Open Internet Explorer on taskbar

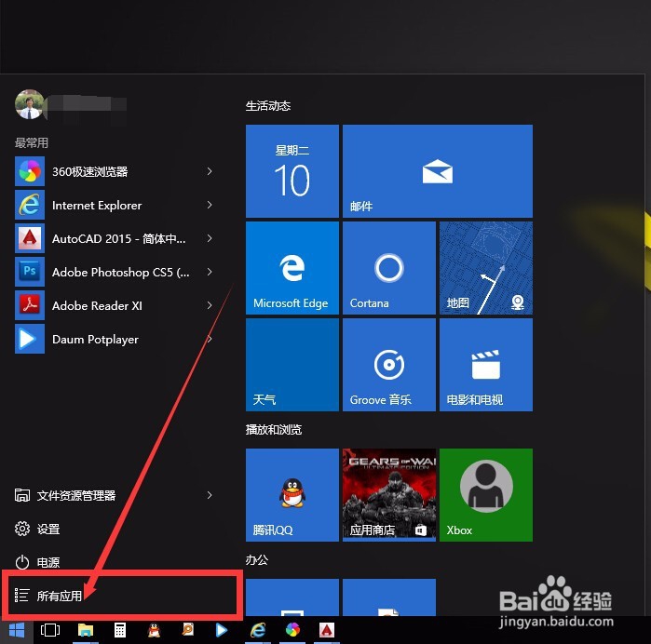click(258, 630)
